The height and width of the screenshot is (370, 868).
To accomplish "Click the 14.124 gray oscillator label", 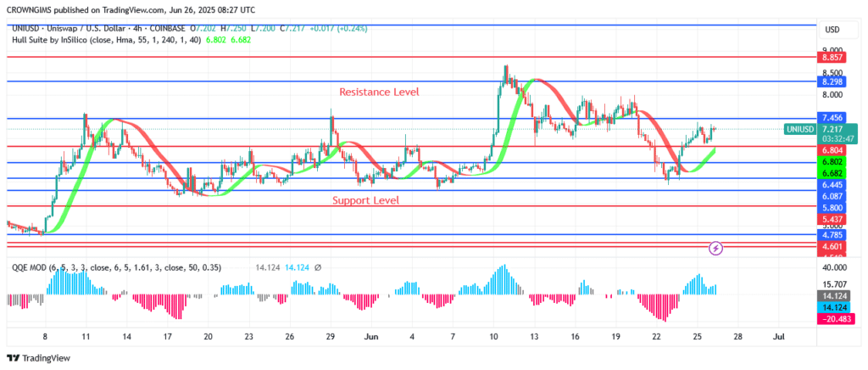I will (x=832, y=295).
